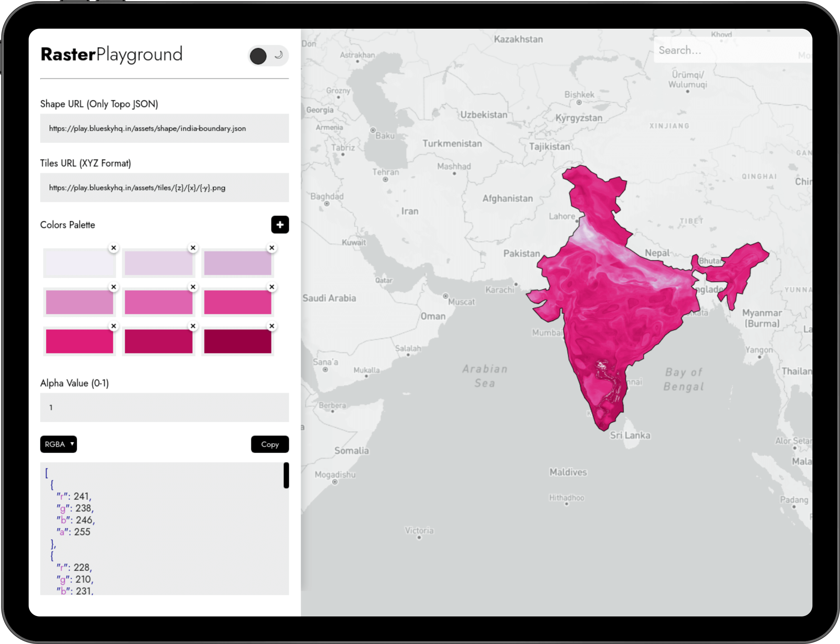
Task: Click the Tiles URL input field
Action: pyautogui.click(x=164, y=188)
